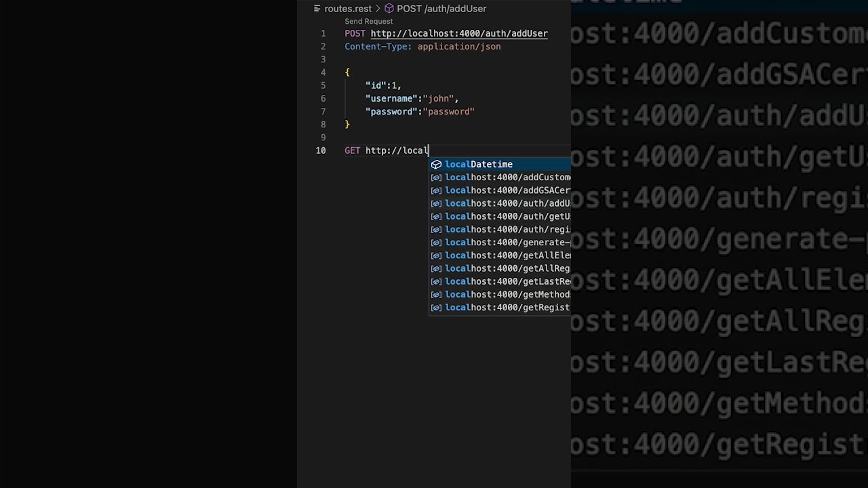Click the icon beside the auth/regi suggestion
The image size is (868, 488).
tap(436, 229)
